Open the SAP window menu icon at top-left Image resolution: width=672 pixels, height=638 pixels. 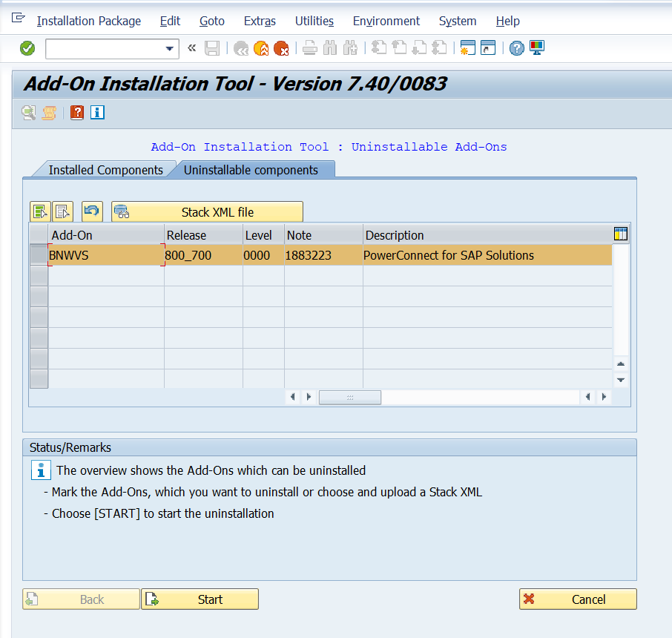coord(19,20)
